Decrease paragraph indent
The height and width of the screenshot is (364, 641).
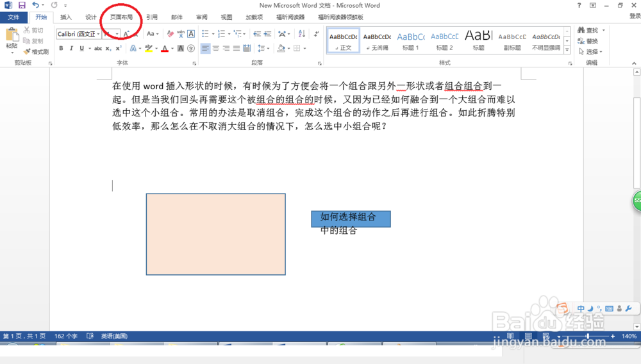pos(257,34)
